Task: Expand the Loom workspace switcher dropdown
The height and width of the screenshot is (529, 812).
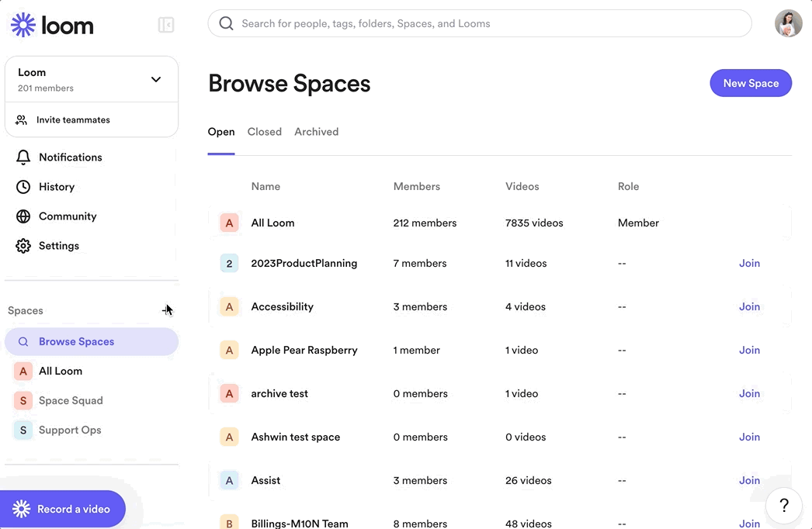Action: coord(156,79)
